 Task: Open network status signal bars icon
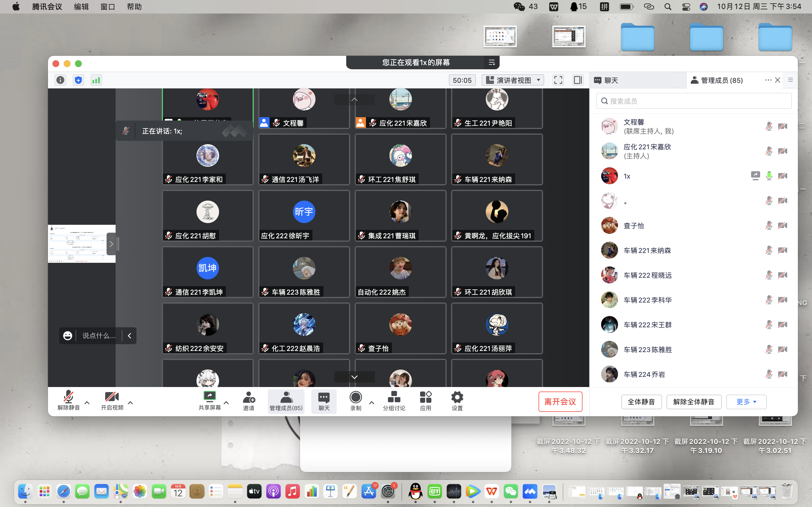pos(96,80)
